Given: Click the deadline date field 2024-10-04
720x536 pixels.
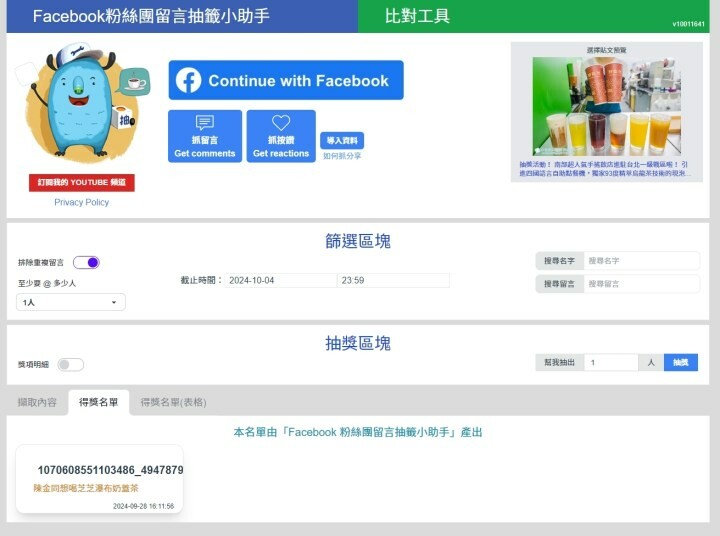Looking at the screenshot, I should pyautogui.click(x=281, y=280).
